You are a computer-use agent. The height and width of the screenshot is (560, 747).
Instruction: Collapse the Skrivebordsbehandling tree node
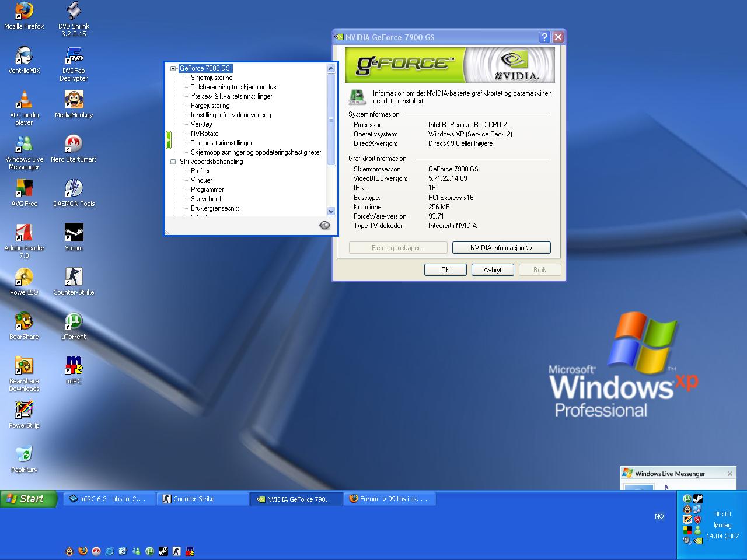click(x=173, y=162)
